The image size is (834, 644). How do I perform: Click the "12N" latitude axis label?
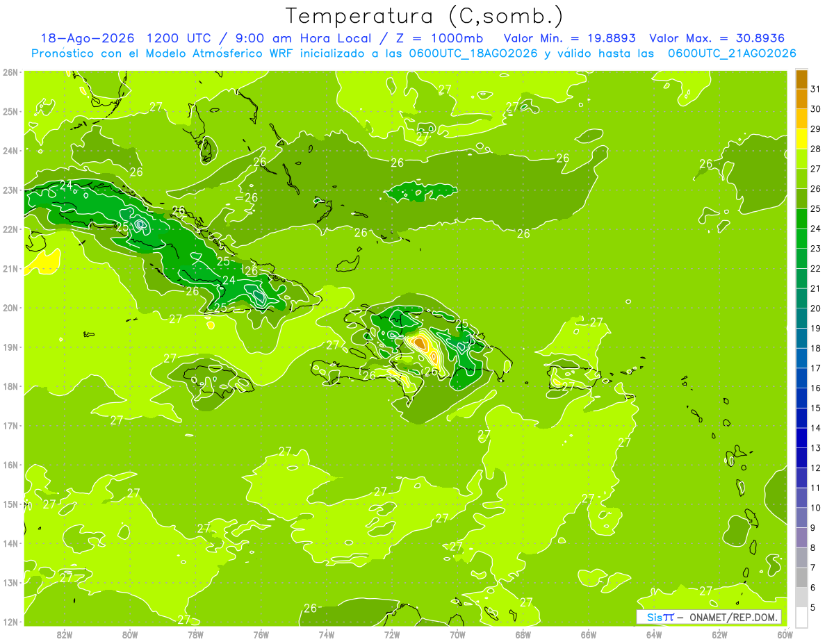click(x=10, y=622)
